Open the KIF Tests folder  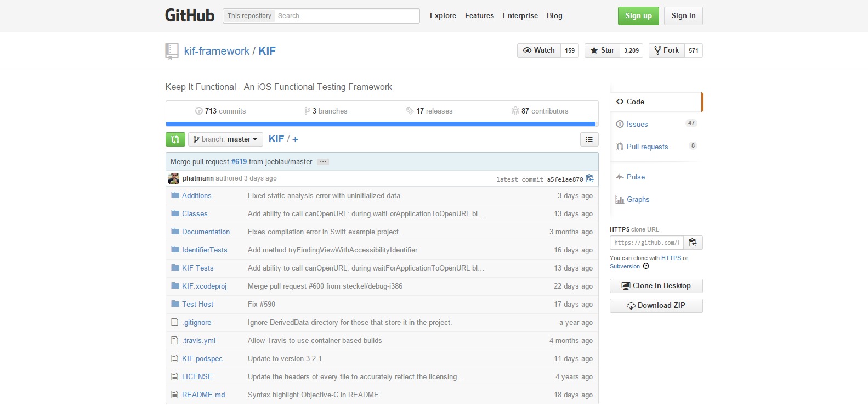click(x=197, y=268)
